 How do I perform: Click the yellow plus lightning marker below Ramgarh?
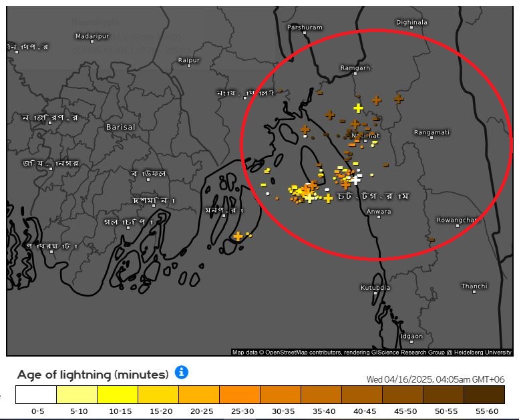358,108
